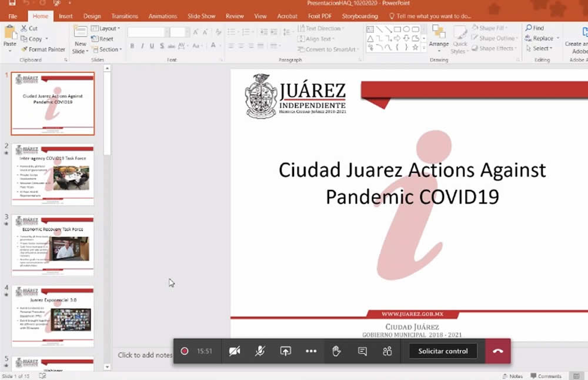Click the Comments button in status bar
This screenshot has width=588, height=380.
tap(546, 376)
